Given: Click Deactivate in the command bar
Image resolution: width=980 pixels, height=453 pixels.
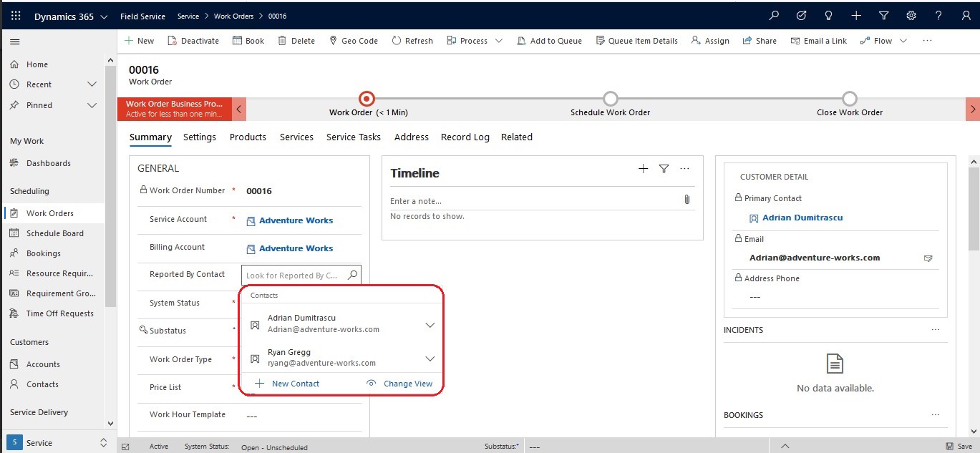Looking at the screenshot, I should point(193,41).
